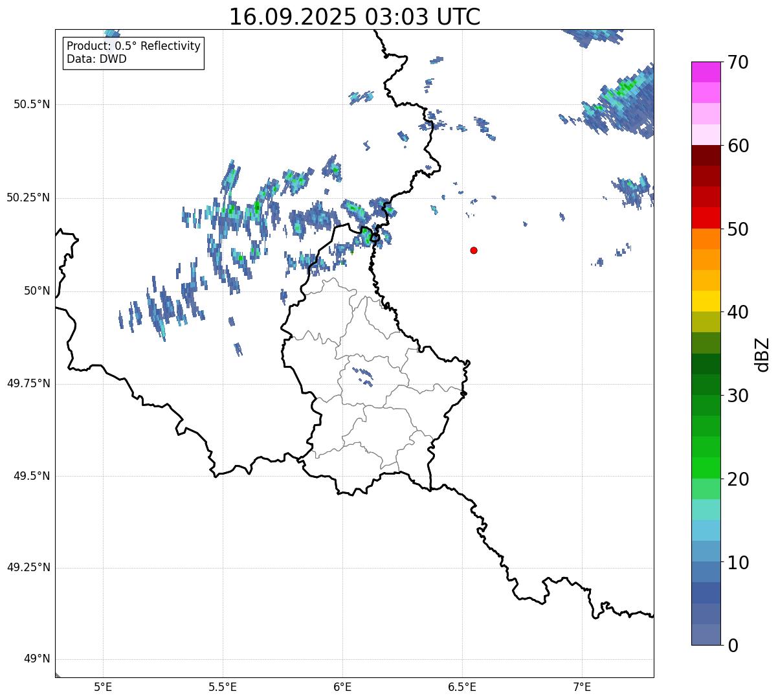Viewport: 778px width, 700px height.
Task: Click the colorbar 30 tick label
Action: click(738, 396)
